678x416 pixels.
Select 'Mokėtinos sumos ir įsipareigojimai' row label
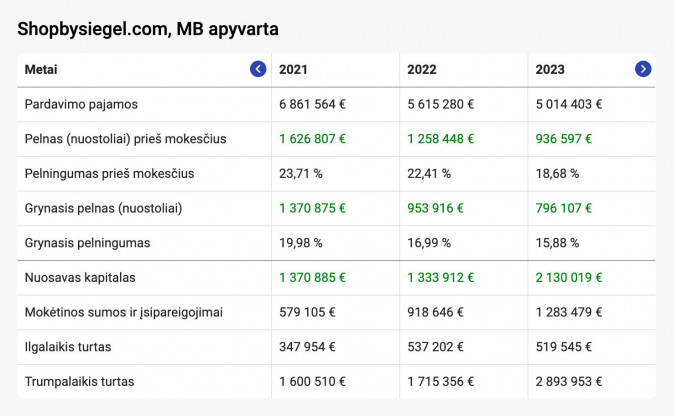coord(124,312)
